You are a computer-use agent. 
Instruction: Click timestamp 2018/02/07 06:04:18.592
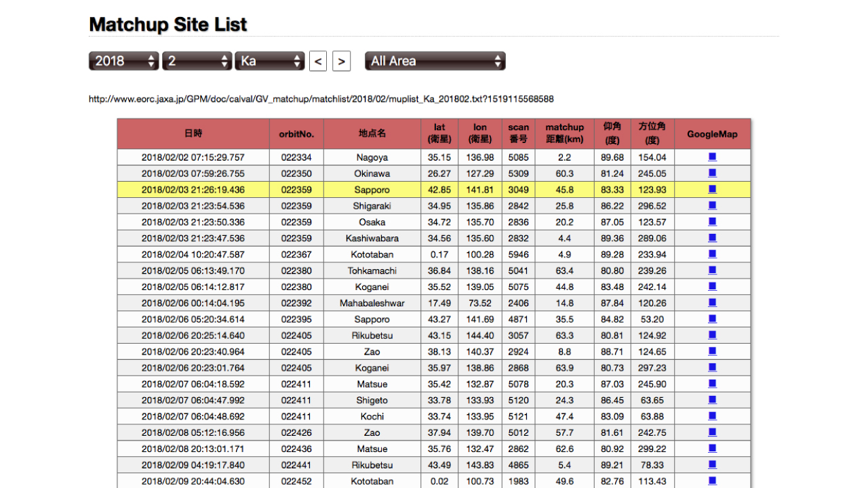click(x=193, y=384)
